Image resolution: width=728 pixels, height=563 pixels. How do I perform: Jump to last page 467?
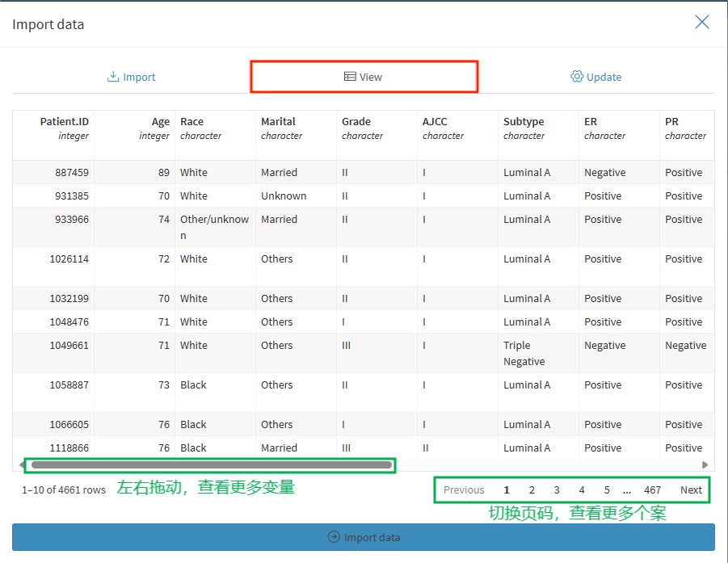coord(652,489)
